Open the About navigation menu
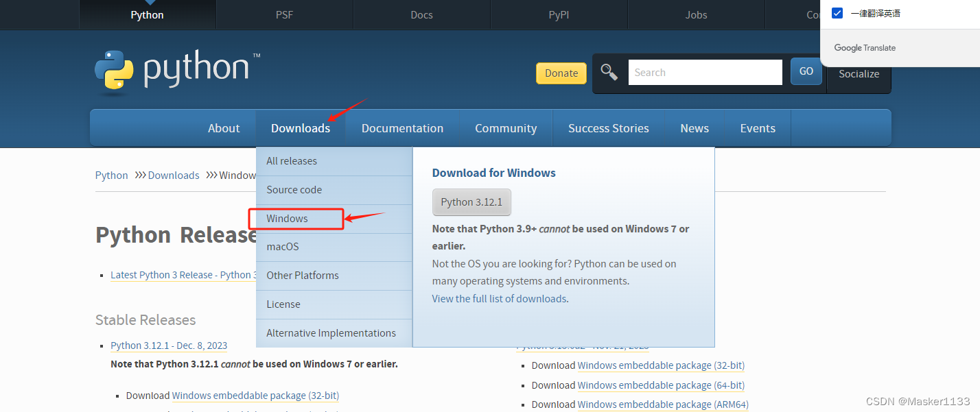The height and width of the screenshot is (412, 980). point(224,128)
